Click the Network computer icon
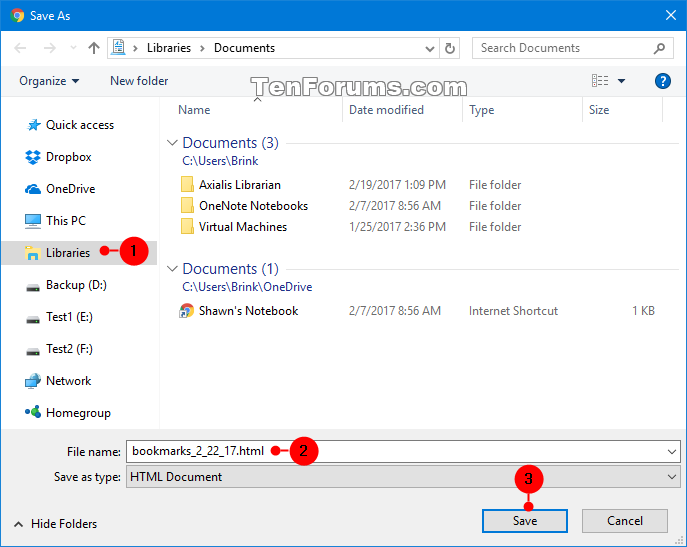The width and height of the screenshot is (687, 547). (x=33, y=381)
